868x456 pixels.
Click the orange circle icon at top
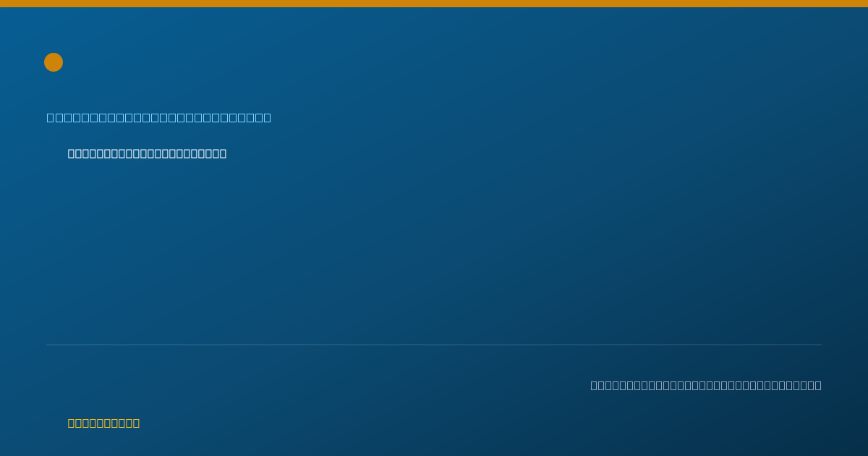coord(54,62)
